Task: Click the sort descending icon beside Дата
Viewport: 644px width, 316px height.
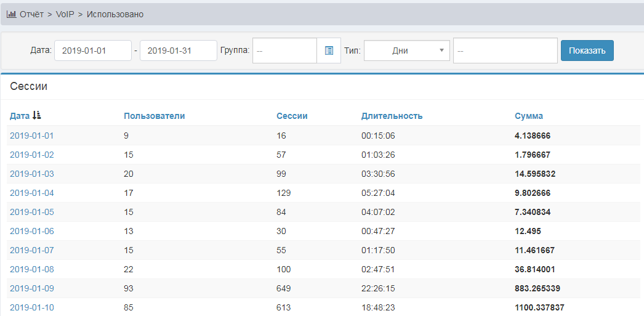Action: coord(37,115)
